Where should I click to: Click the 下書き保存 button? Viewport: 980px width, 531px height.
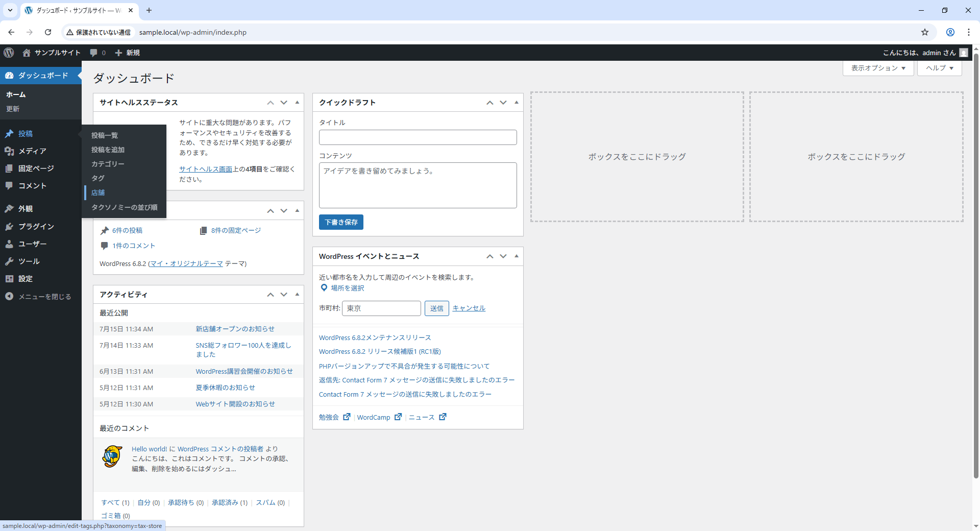341,222
